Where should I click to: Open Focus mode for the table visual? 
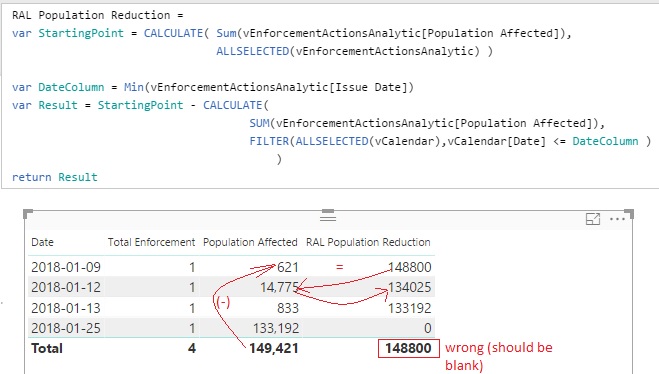click(593, 219)
